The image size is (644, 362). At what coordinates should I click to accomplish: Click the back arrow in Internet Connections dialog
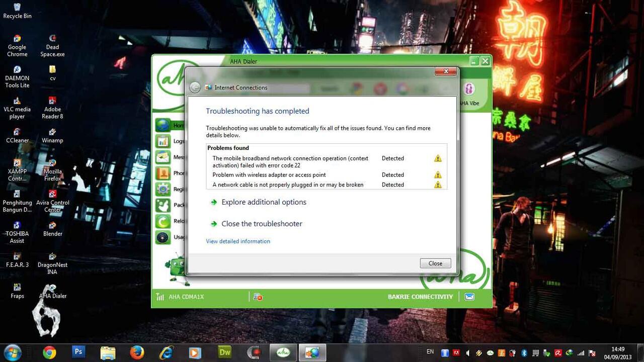[195, 87]
